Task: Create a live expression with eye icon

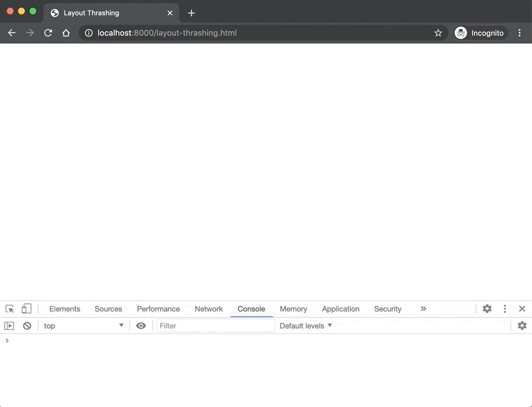Action: 141,326
